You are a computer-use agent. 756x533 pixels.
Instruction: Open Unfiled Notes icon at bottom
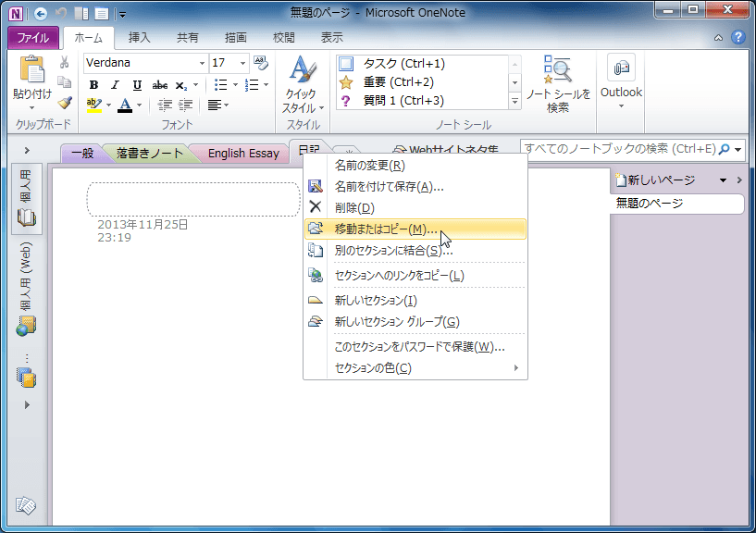tap(26, 505)
